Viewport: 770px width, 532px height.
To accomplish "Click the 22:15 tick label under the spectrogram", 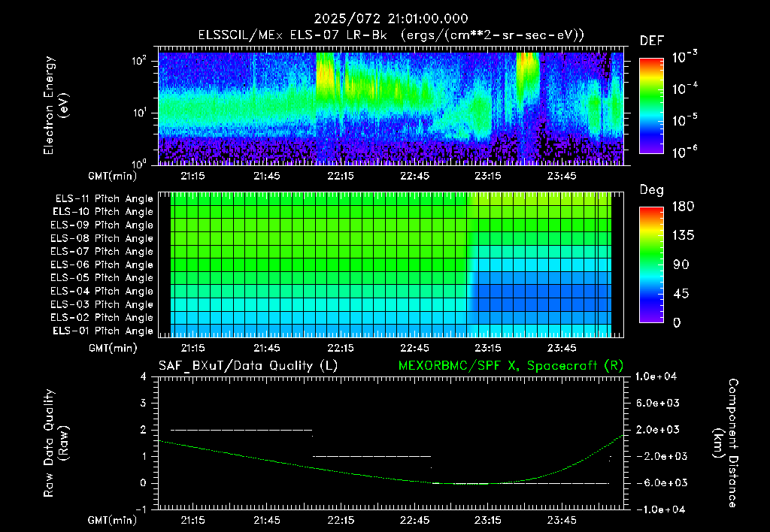I will click(341, 176).
